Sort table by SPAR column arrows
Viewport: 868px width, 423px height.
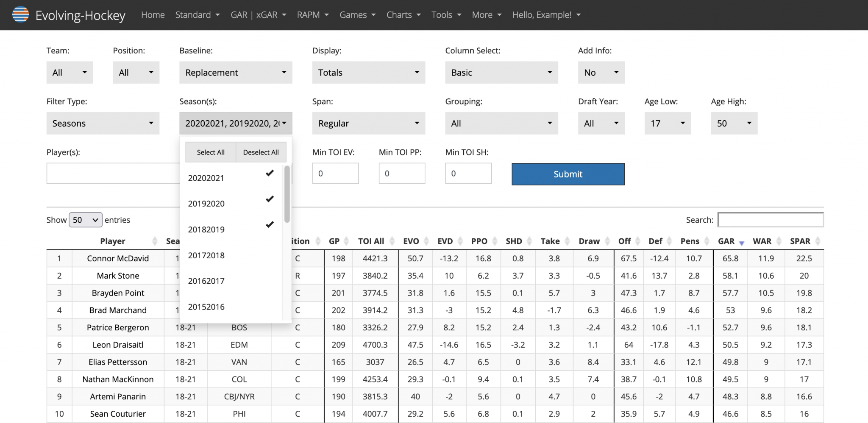pyautogui.click(x=818, y=241)
